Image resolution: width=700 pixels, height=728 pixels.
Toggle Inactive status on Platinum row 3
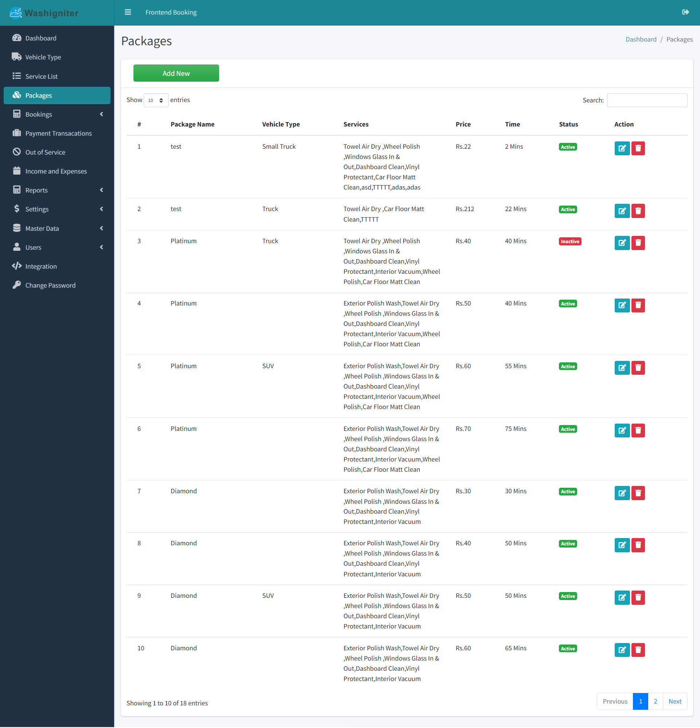tap(569, 241)
